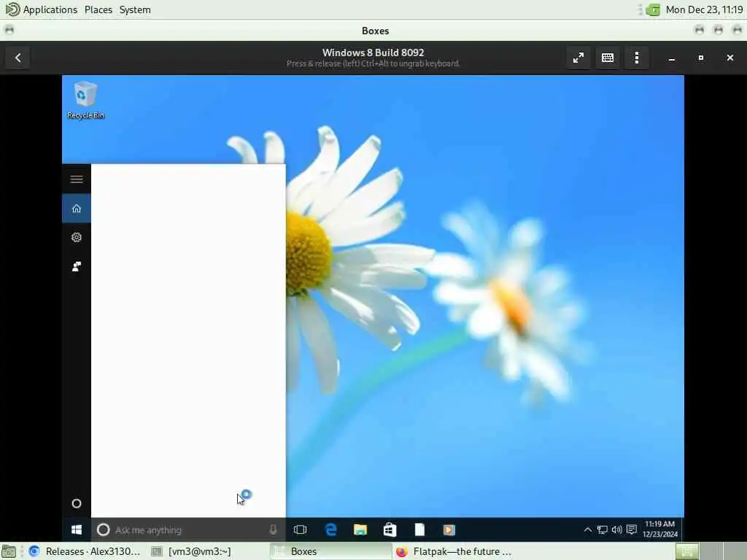Screen dimensions: 747x560
Task: Click the green notification icon in top panel
Action: [x=653, y=9]
